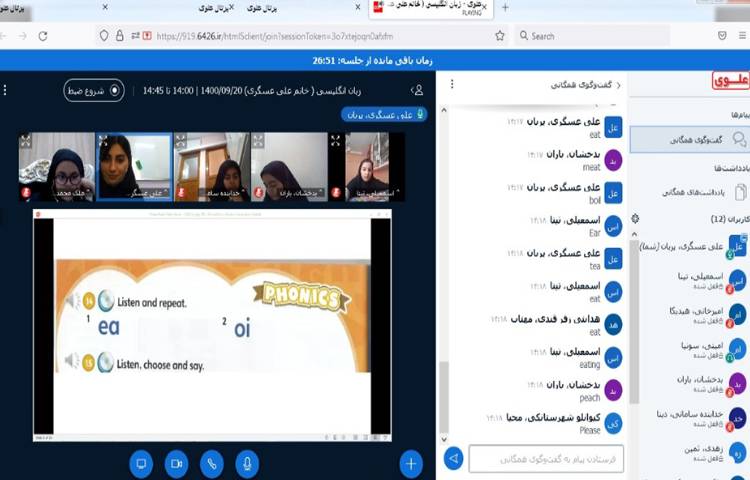The height and width of the screenshot is (480, 750).
Task: Click session title زبان انگلیسی header
Action: 252,90
